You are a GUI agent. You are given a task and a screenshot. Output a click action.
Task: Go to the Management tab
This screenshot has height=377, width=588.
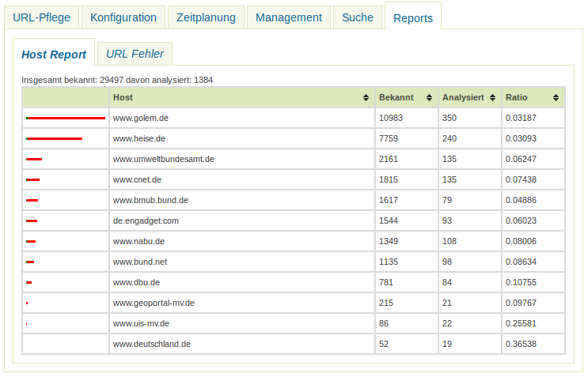(289, 17)
